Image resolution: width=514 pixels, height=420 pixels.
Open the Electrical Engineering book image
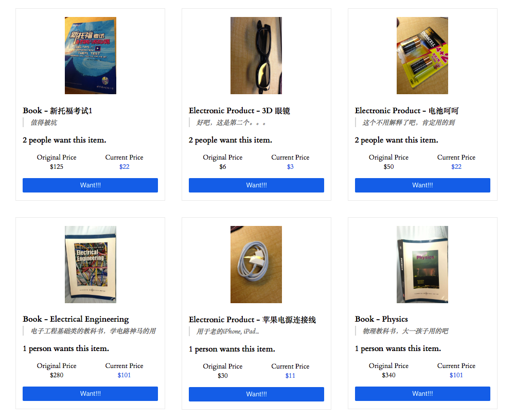(91, 264)
